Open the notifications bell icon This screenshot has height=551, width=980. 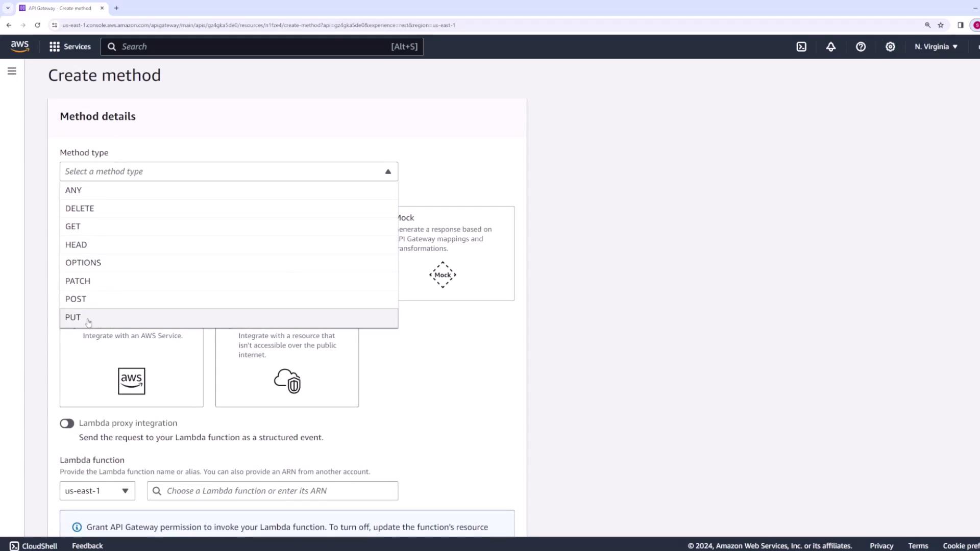coord(831,46)
